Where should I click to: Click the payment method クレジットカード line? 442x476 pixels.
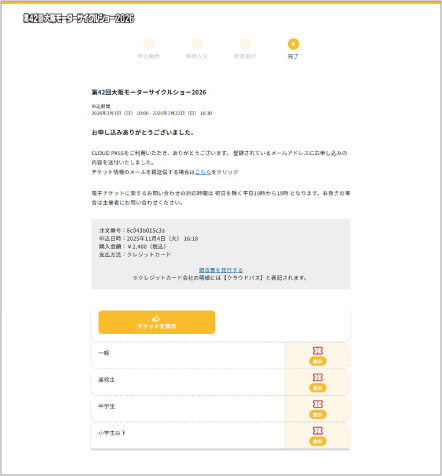[135, 255]
